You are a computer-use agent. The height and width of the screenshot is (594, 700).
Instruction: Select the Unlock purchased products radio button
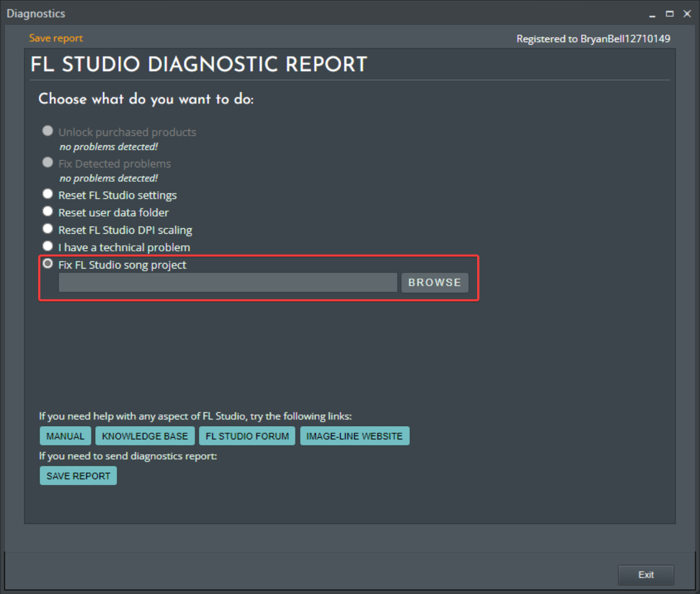click(48, 131)
